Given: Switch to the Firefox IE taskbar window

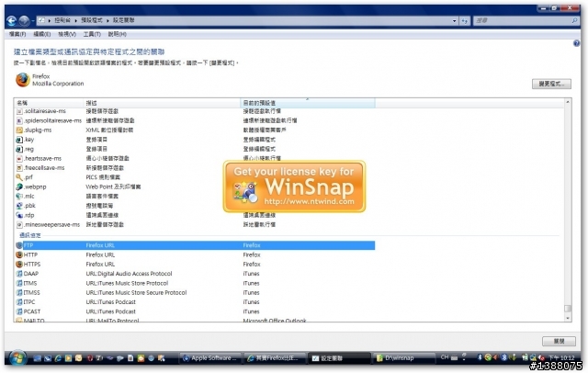Looking at the screenshot, I should pos(275,358).
